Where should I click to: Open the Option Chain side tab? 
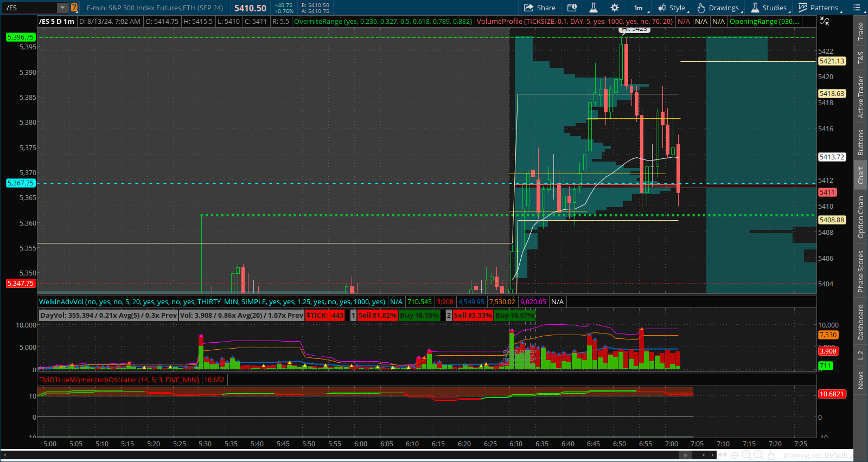tap(860, 217)
